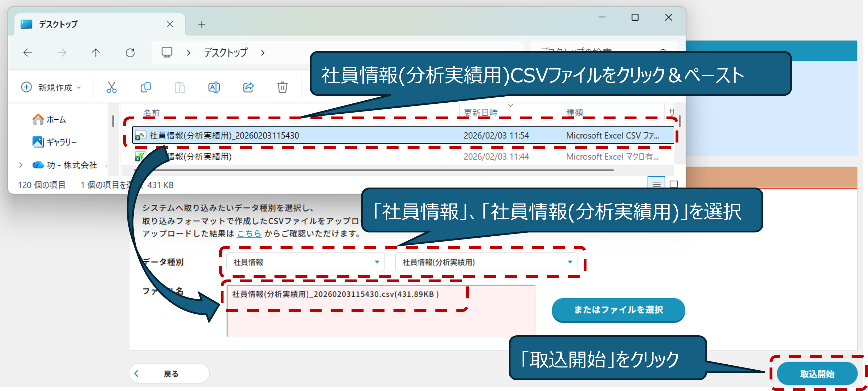The height and width of the screenshot is (391, 868).
Task: Click the Delete trash icon
Action: (x=282, y=87)
